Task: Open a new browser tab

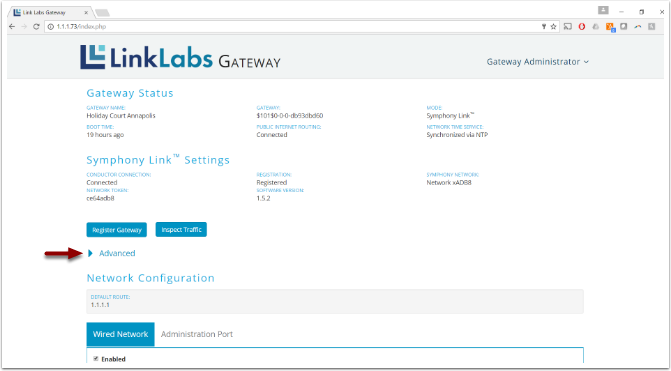Action: coord(102,13)
